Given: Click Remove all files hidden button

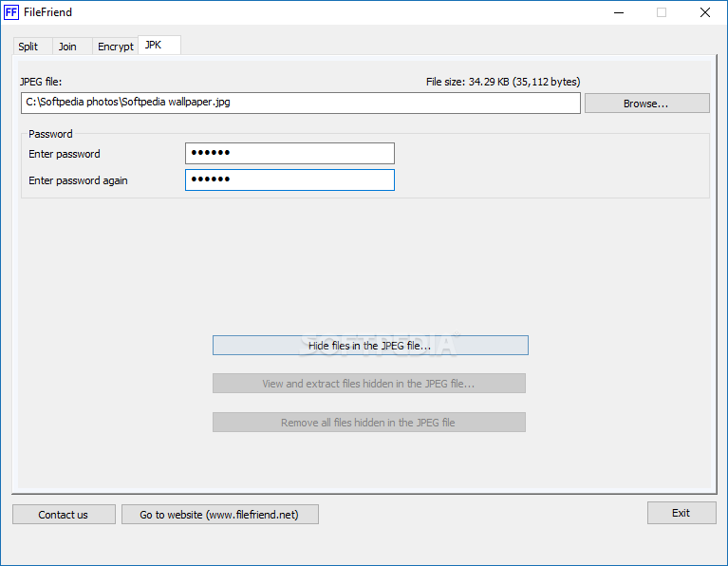Looking at the screenshot, I should tap(369, 423).
